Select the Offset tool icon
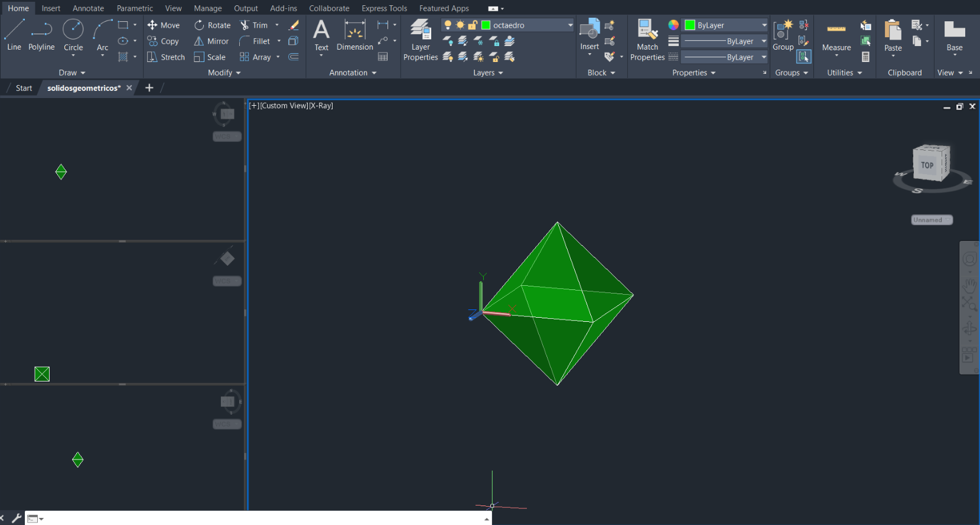980x525 pixels. coord(294,57)
